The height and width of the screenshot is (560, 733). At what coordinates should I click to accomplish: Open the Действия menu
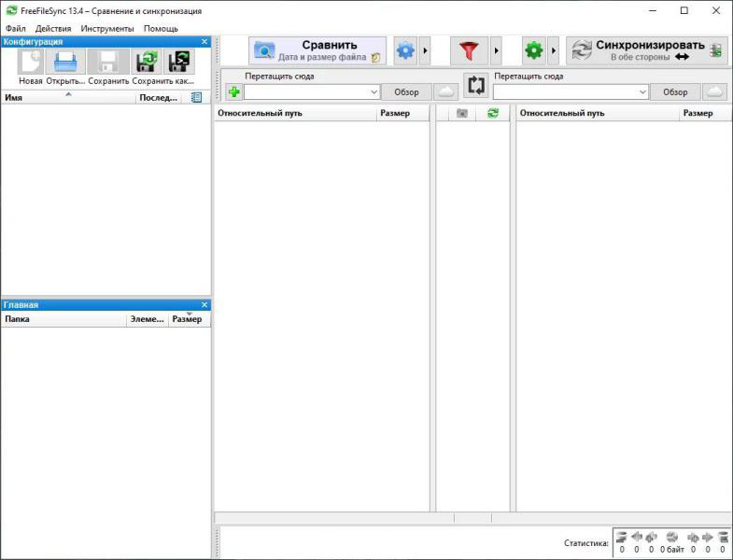[53, 29]
